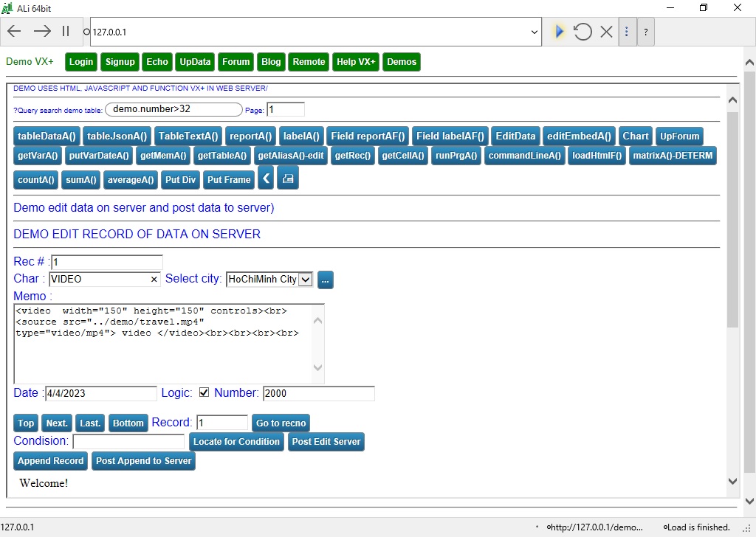Click the tableDataA() button
Image resolution: width=756 pixels, height=537 pixels.
[x=47, y=136]
